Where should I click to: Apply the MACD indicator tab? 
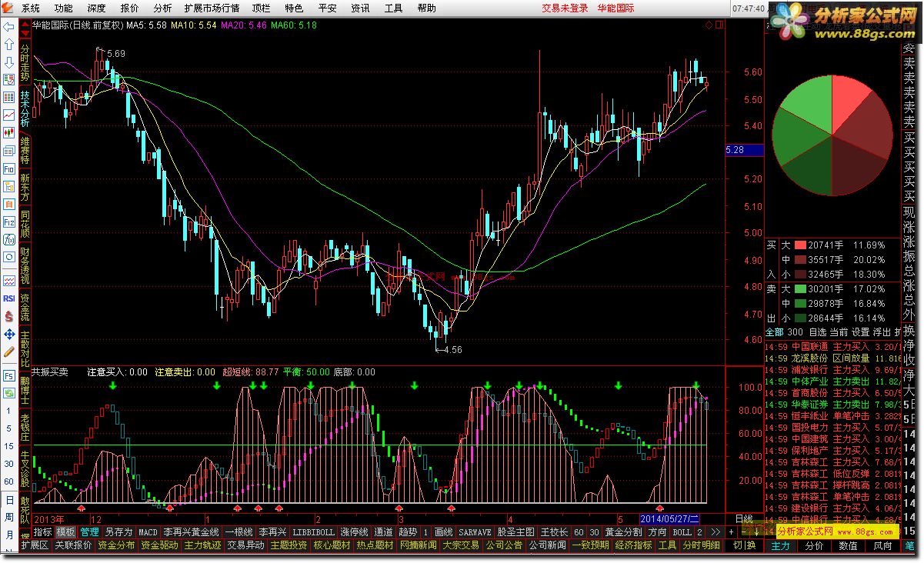148,532
